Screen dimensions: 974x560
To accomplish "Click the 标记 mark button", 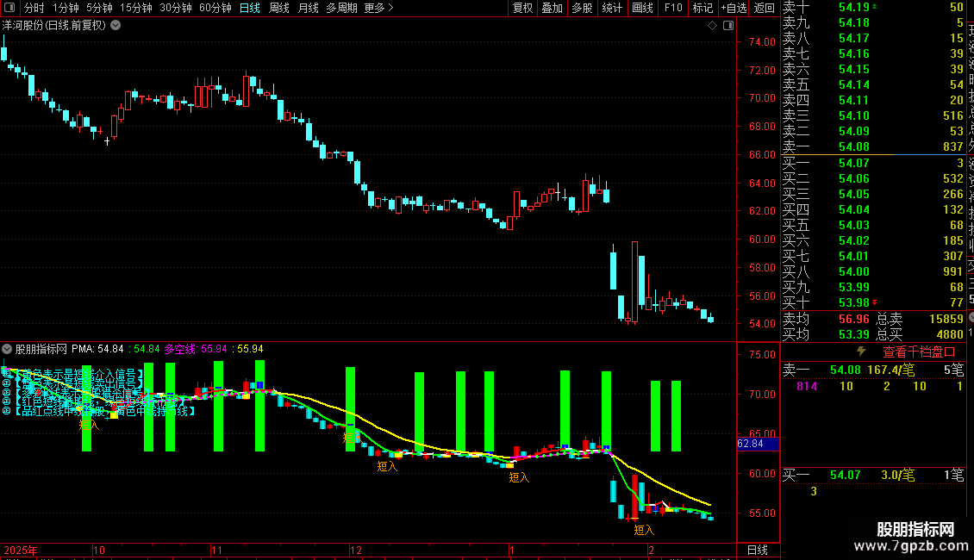I will click(x=702, y=8).
